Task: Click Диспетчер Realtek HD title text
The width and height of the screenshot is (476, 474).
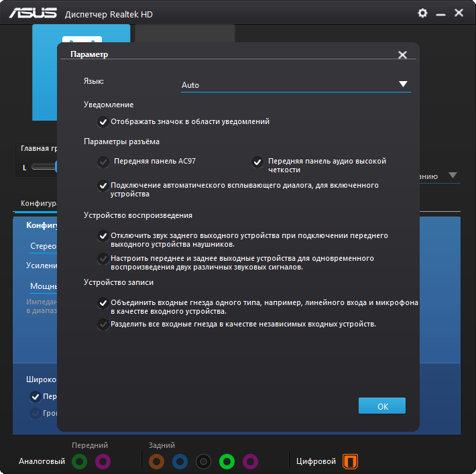Action: coord(109,15)
